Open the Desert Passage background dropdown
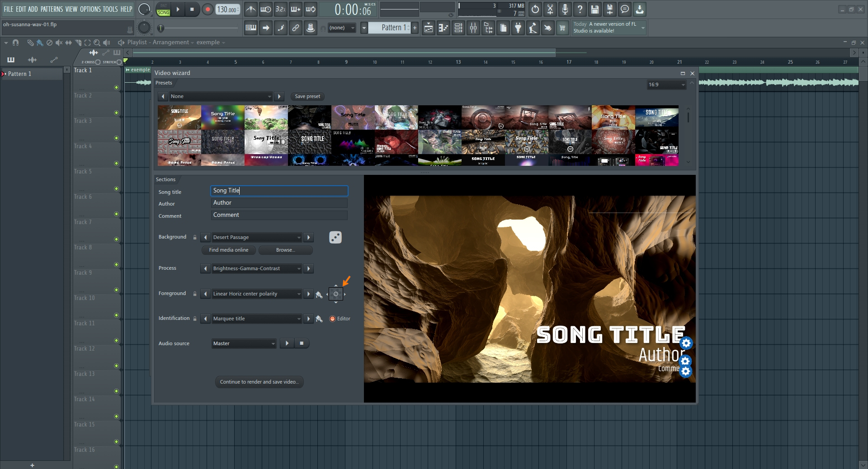This screenshot has height=469, width=868. [x=257, y=237]
